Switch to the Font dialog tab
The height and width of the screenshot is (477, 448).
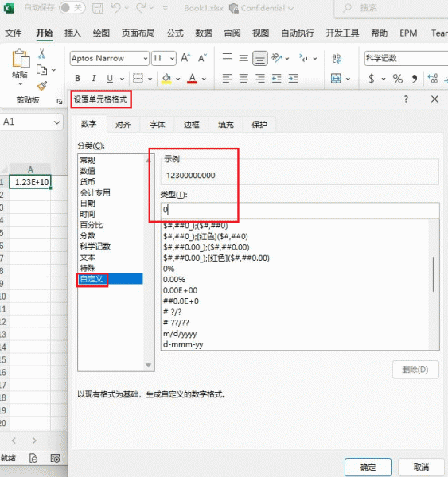(x=158, y=125)
